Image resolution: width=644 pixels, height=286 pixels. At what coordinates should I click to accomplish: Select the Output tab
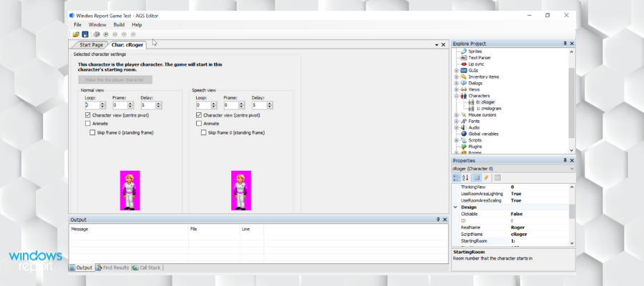82,267
